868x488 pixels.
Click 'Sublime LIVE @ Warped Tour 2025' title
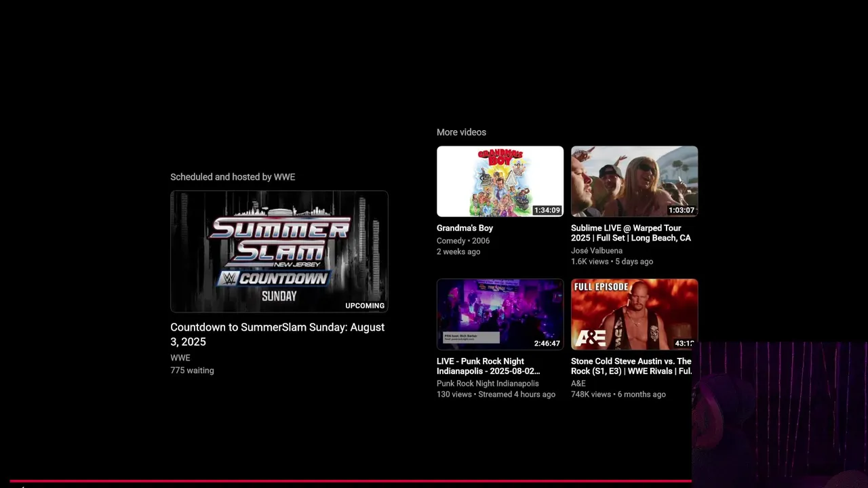(631, 233)
